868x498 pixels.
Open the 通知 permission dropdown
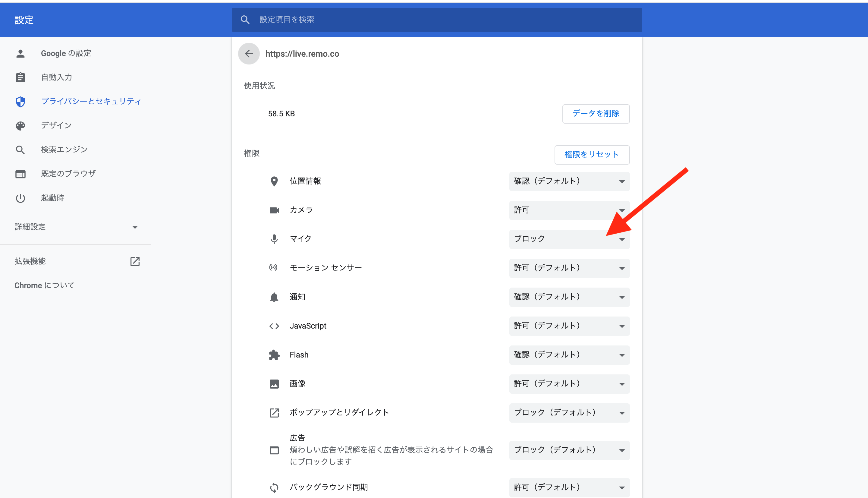(x=569, y=297)
